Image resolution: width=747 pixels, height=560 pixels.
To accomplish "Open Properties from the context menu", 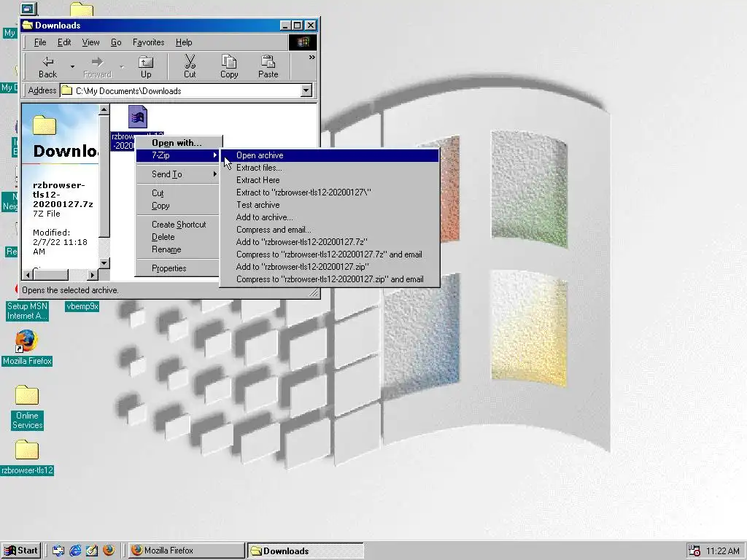I will [179, 268].
